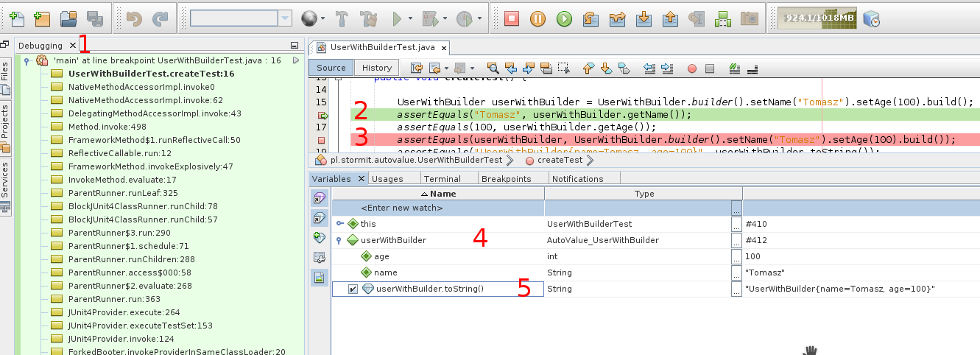Switch editor to History view
The height and width of the screenshot is (355, 980).
pyautogui.click(x=377, y=68)
